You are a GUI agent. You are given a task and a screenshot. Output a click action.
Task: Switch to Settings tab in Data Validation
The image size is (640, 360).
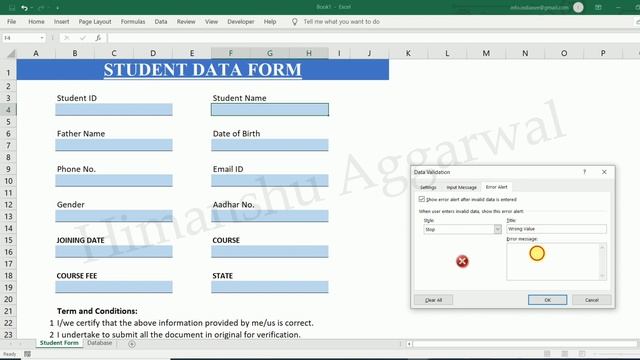coord(428,187)
